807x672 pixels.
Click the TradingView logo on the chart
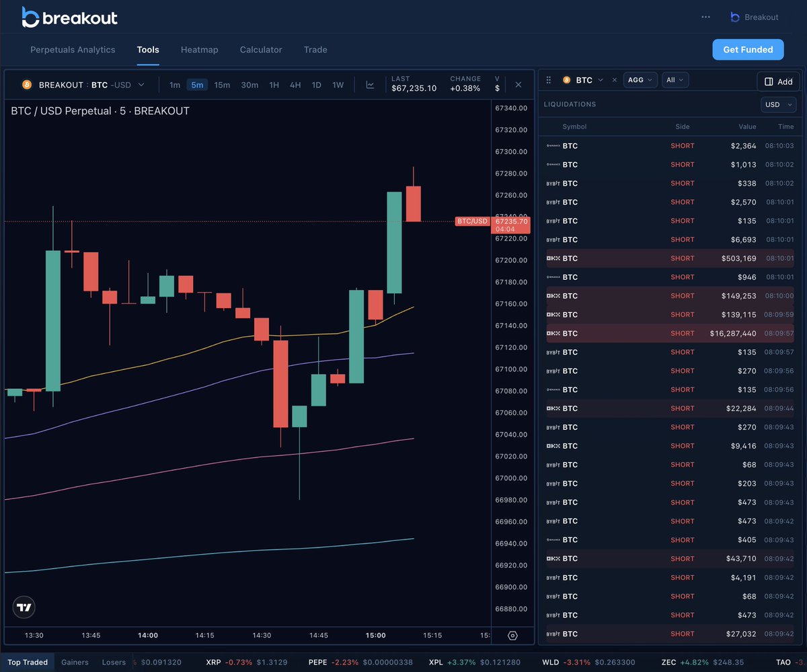(x=24, y=607)
